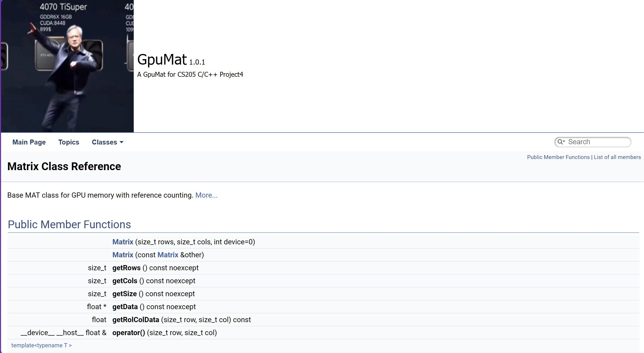Select getRoIColData function name

tap(136, 320)
